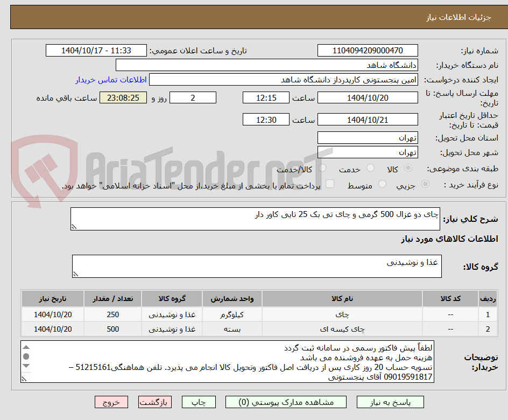This screenshot has width=508, height=420.
Task: Click the delivery city field تهران
Action: pyautogui.click(x=368, y=152)
